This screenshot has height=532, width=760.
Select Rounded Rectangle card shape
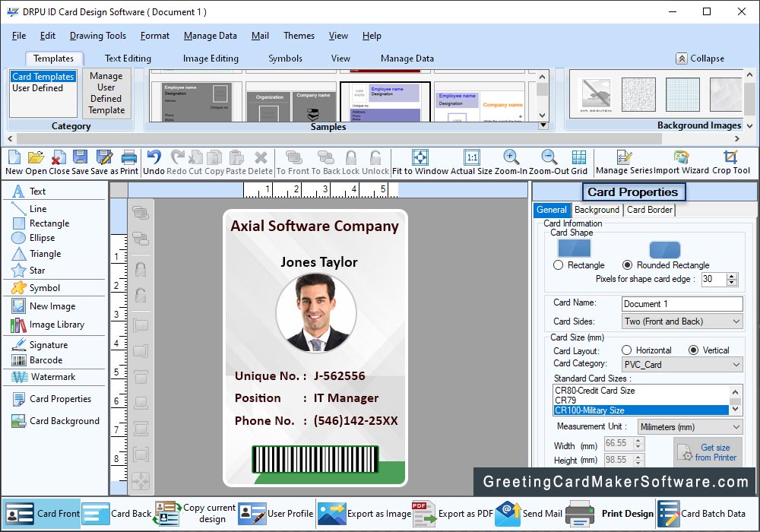coord(627,265)
